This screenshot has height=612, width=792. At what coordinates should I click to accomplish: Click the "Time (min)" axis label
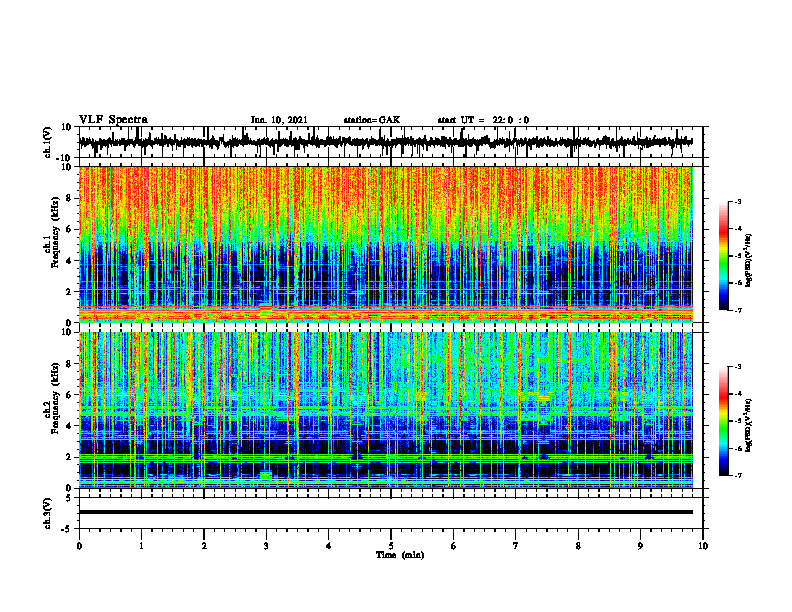(400, 555)
